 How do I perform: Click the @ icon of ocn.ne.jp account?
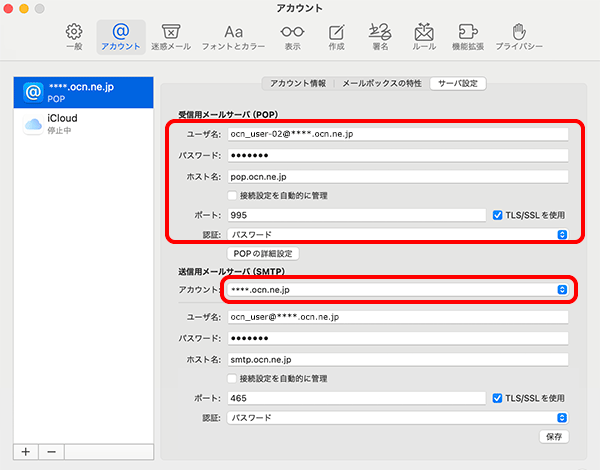[x=33, y=92]
